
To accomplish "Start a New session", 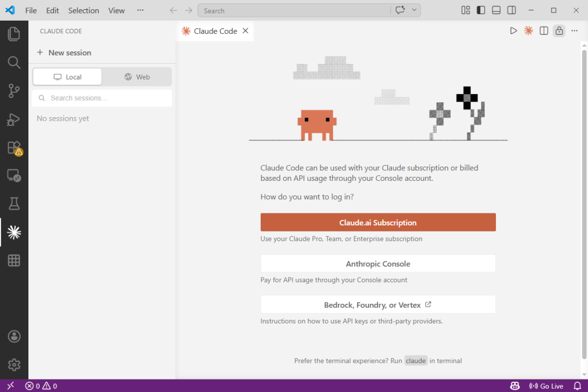I will click(x=64, y=52).
